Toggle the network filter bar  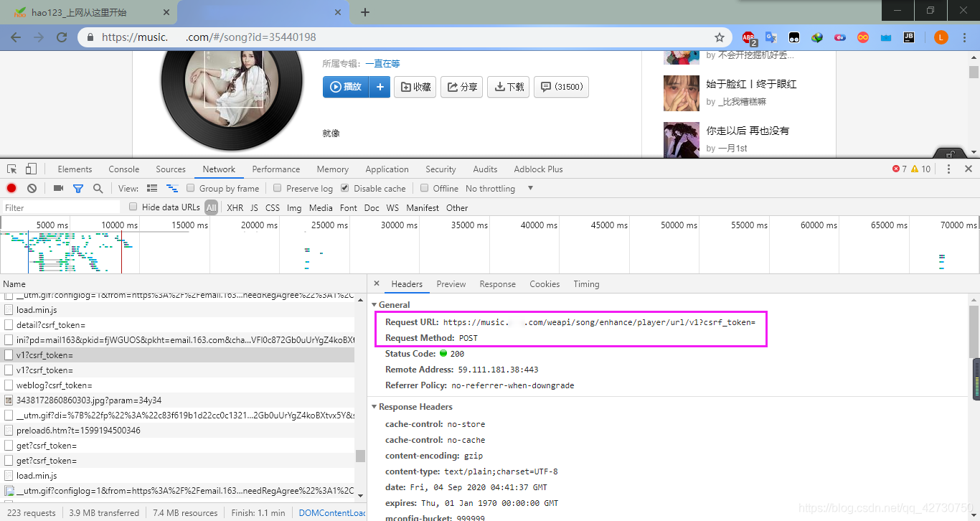click(x=78, y=188)
